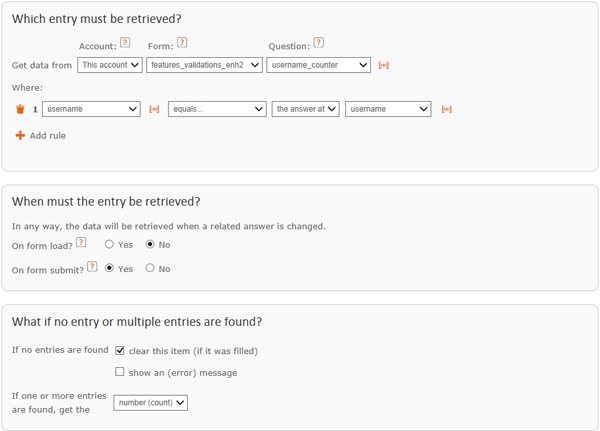Open the equals... operator dropdown

(x=217, y=109)
